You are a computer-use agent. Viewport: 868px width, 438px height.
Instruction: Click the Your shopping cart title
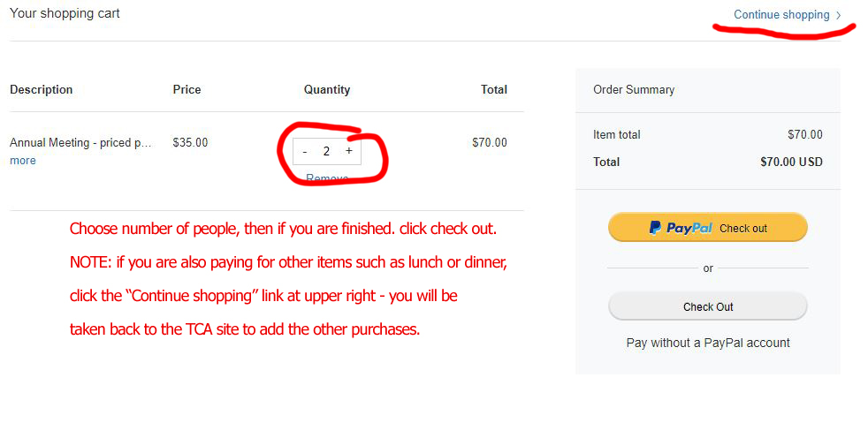tap(65, 14)
